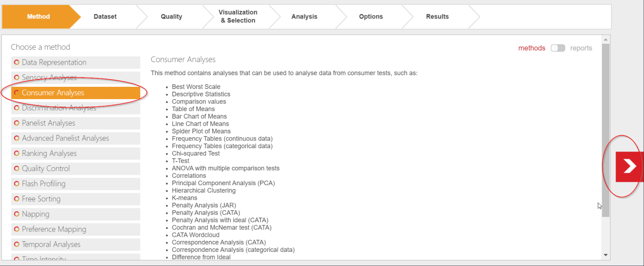Click the Analysis step in wizard
Image resolution: width=644 pixels, height=266 pixels.
coord(304,16)
